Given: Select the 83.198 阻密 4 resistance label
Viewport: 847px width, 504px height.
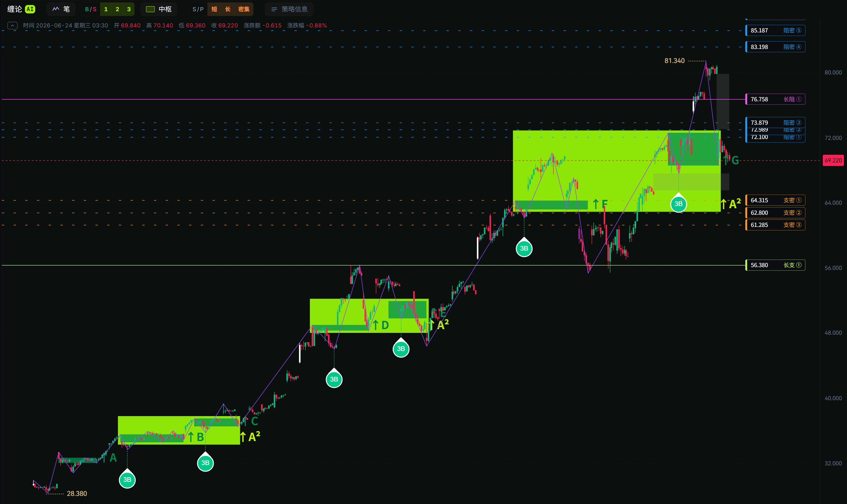Looking at the screenshot, I should coord(775,47).
